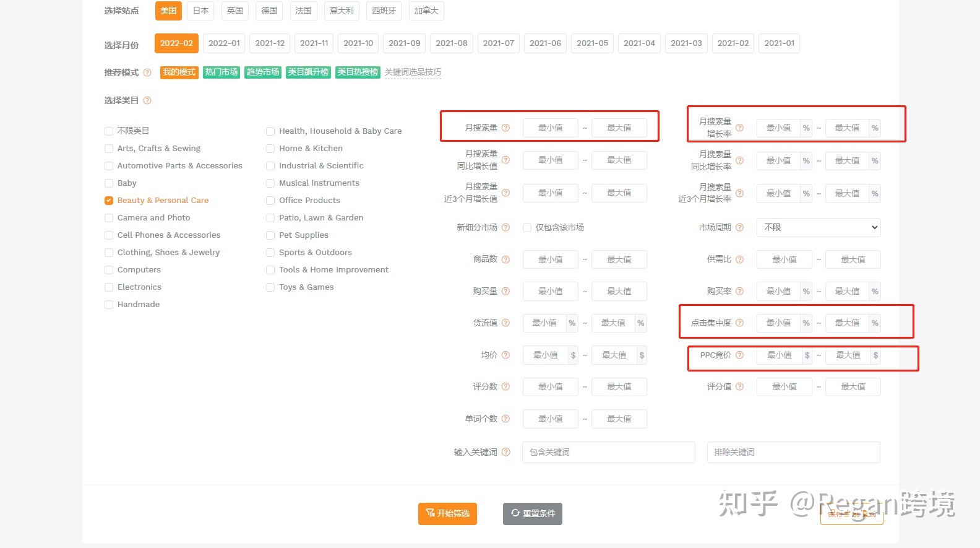Choose the 热门市场 recommendation mode
This screenshot has width=980, height=548.
221,72
